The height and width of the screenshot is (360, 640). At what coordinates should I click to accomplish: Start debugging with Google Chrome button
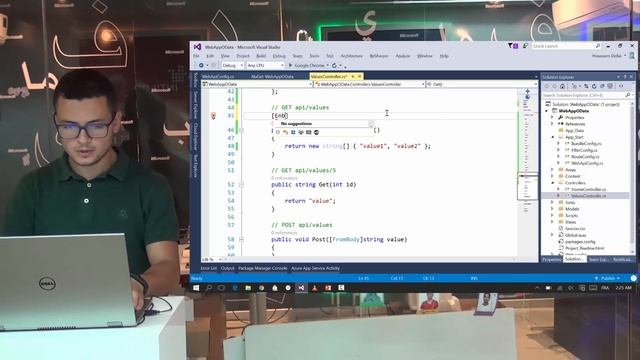[x=306, y=65]
